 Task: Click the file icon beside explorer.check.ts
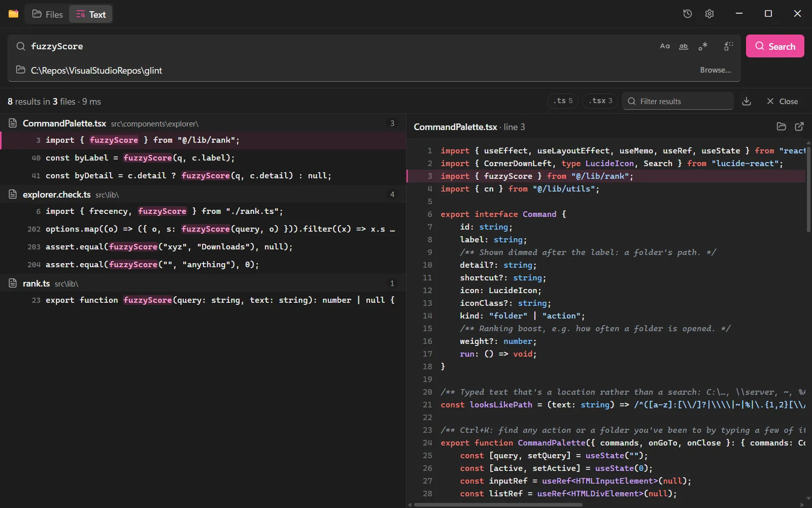13,195
